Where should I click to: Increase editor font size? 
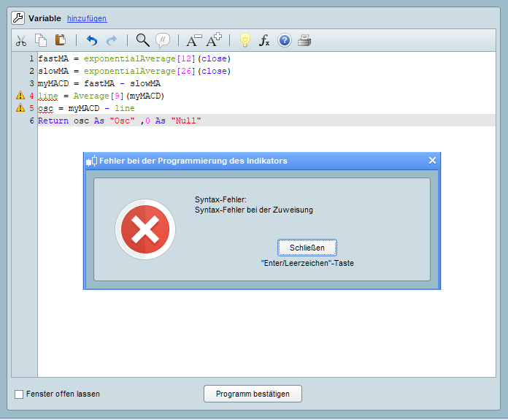click(x=214, y=40)
